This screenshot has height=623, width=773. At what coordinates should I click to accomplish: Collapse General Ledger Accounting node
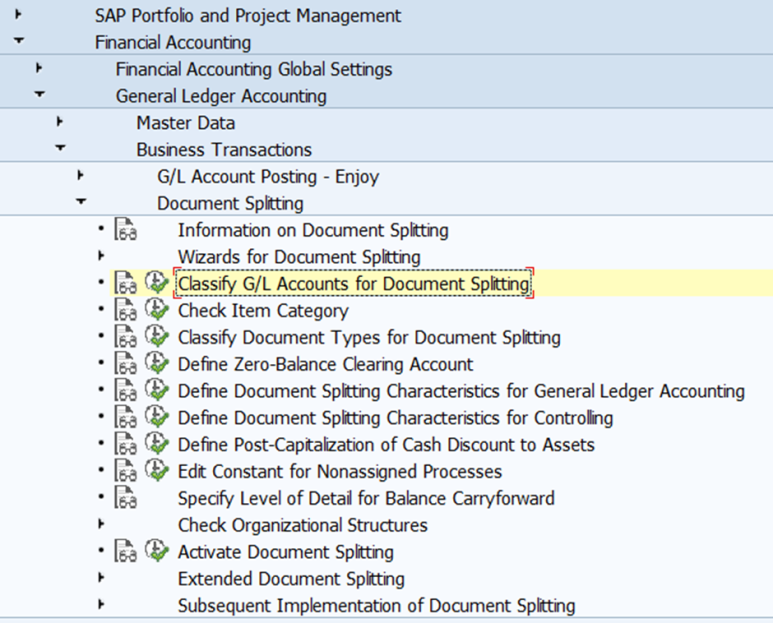tap(39, 94)
